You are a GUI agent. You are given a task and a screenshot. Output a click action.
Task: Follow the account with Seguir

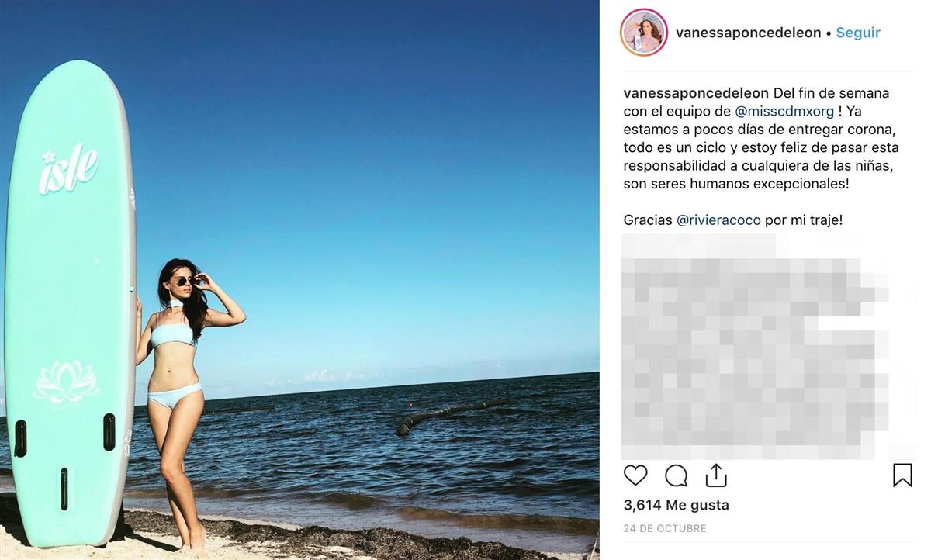click(x=858, y=33)
